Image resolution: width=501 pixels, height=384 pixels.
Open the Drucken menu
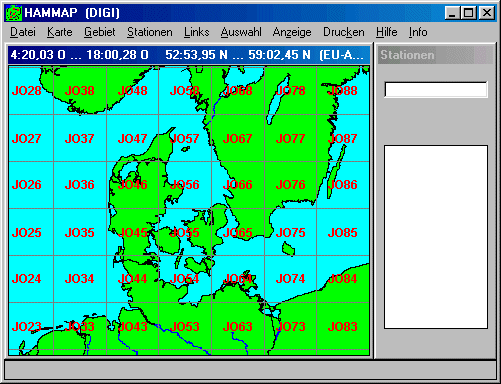coord(344,32)
